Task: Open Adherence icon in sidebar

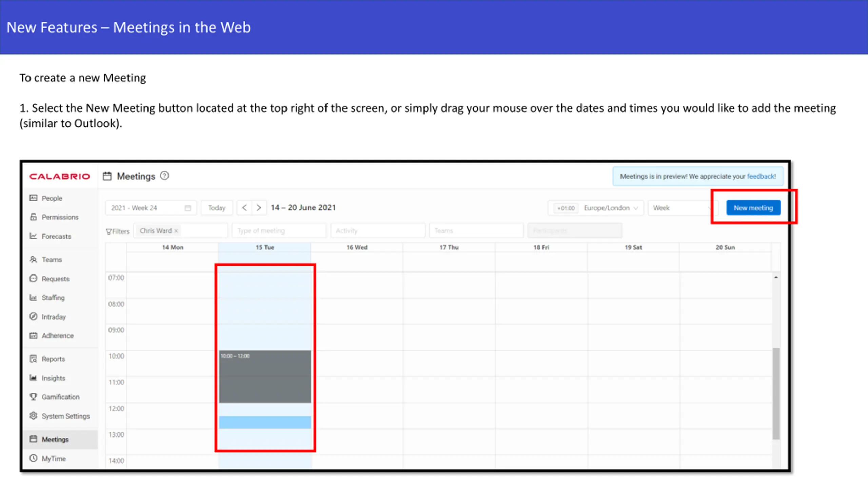Action: coord(33,335)
